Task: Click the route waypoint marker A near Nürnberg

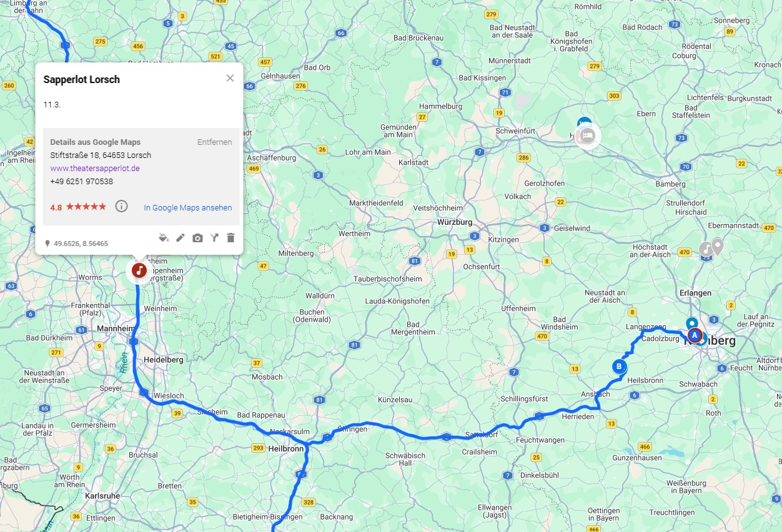Action: [x=693, y=335]
